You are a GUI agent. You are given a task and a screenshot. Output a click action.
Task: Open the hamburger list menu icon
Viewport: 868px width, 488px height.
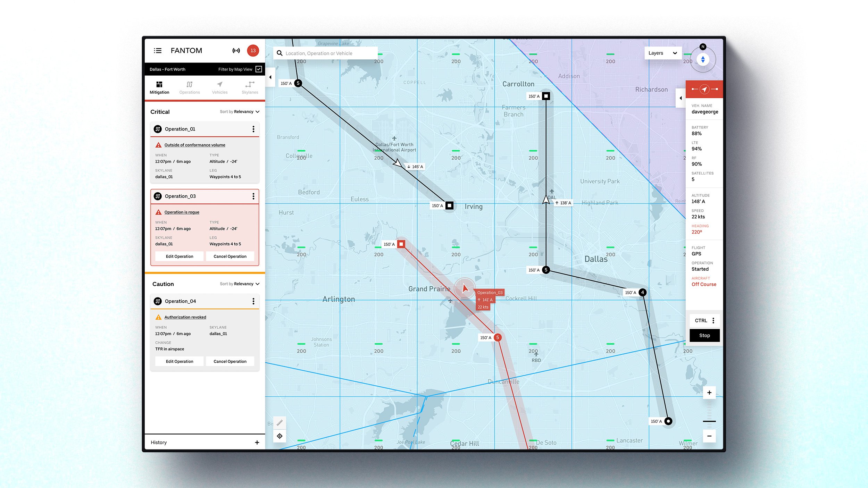pos(158,51)
